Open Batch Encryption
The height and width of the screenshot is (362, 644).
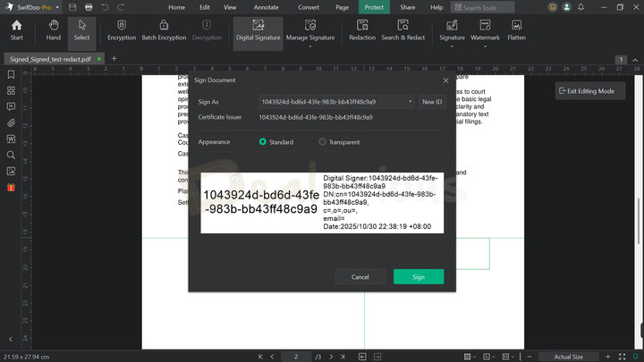point(164,30)
